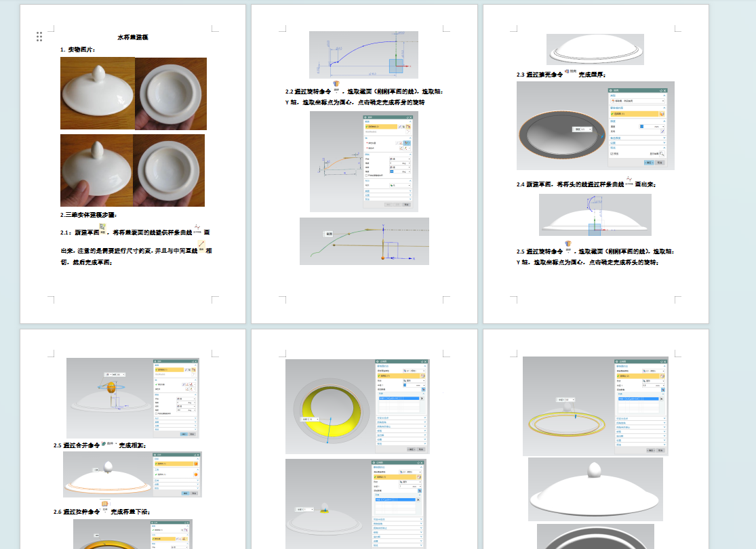Select the spline curve icon in step 2.1
Screen dimensions: 756x549
click(x=198, y=229)
